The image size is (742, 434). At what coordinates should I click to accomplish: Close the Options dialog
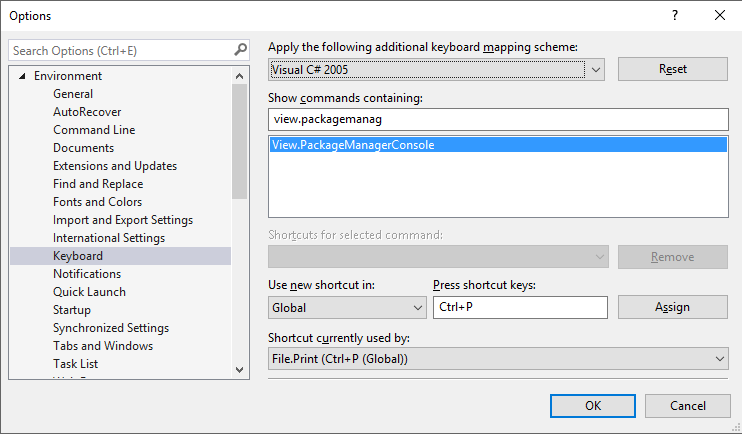coord(720,15)
